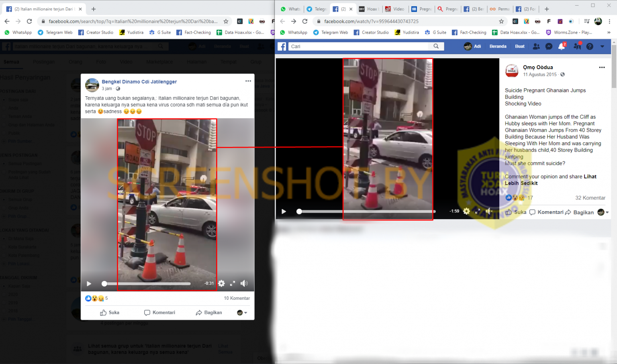Viewport: 617px width, 364px height.
Task: Click Komentari under the Omo Oodua video
Action: click(546, 212)
